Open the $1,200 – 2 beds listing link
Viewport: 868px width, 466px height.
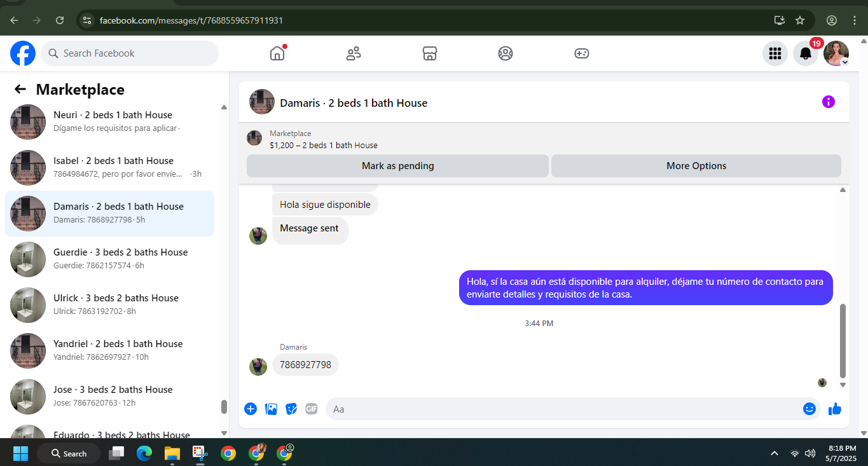coord(324,145)
